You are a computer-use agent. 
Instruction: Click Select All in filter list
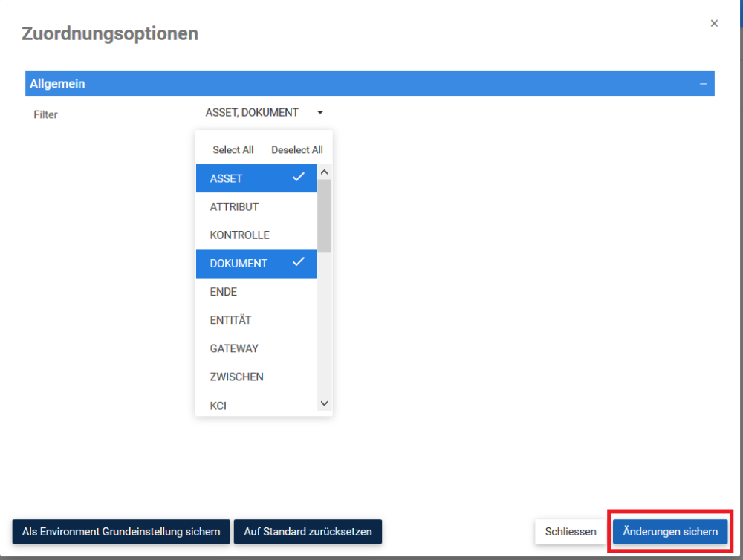click(x=233, y=150)
